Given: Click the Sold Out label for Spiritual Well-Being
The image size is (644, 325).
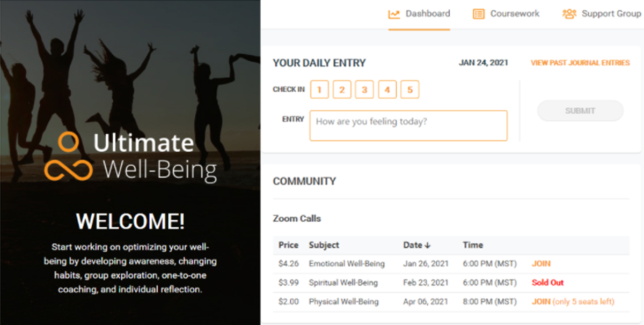Looking at the screenshot, I should (547, 283).
